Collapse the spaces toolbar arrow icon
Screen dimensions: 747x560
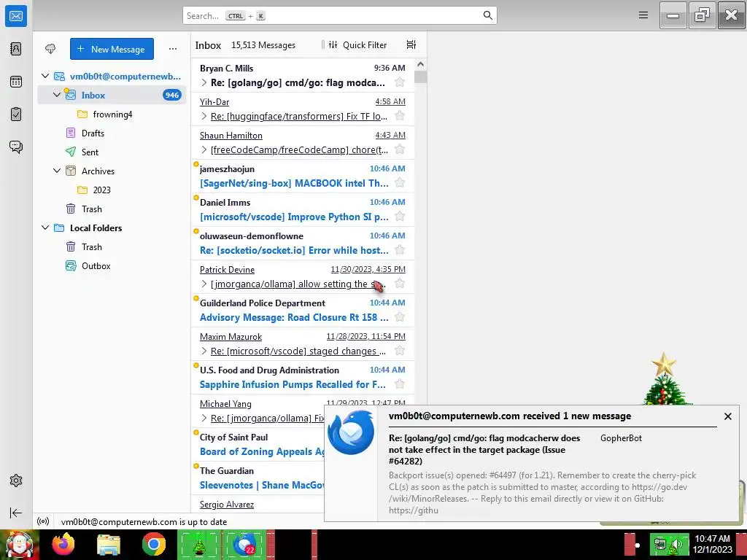tap(16, 513)
